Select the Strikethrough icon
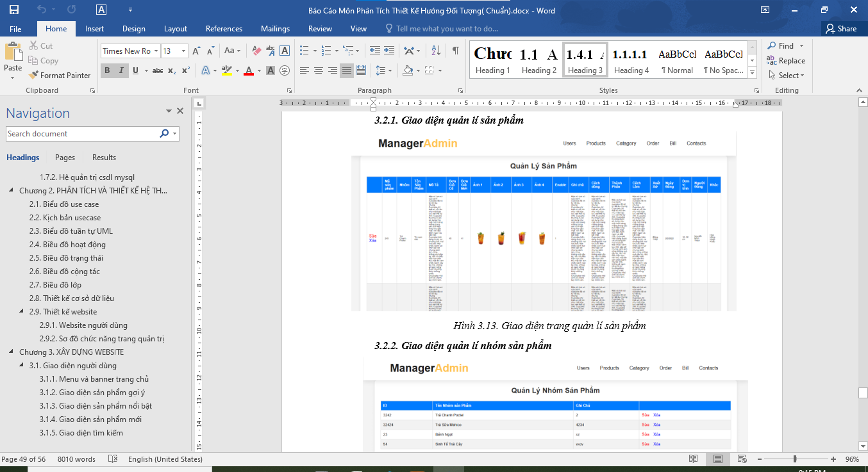The width and height of the screenshot is (868, 472). 158,70
